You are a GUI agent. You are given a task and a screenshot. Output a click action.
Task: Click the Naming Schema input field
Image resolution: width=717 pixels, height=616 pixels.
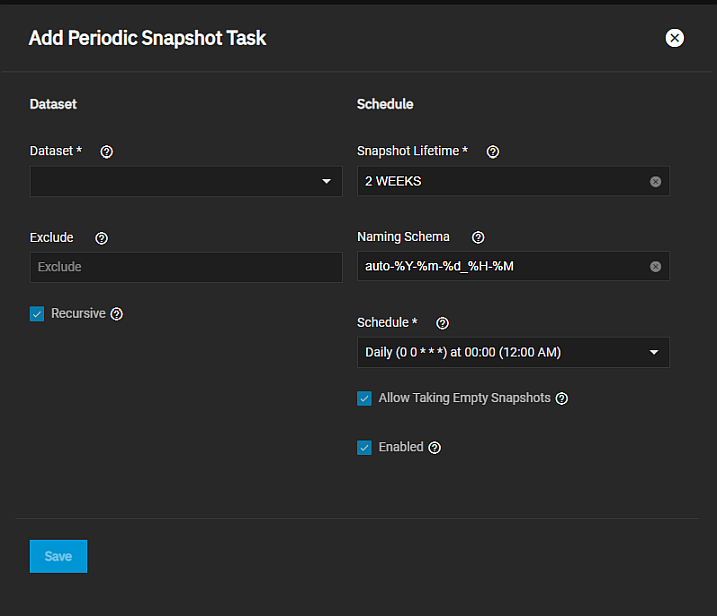click(500, 267)
